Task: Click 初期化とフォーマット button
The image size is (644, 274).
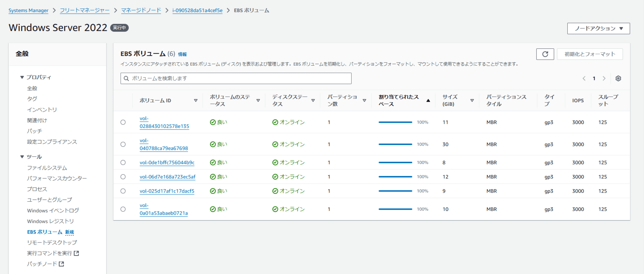Action: [x=590, y=54]
